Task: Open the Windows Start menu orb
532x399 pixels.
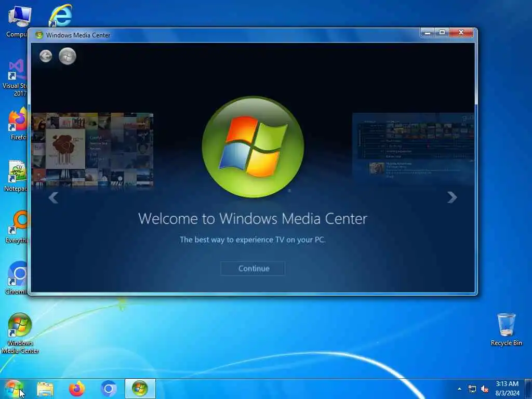Action: tap(14, 389)
